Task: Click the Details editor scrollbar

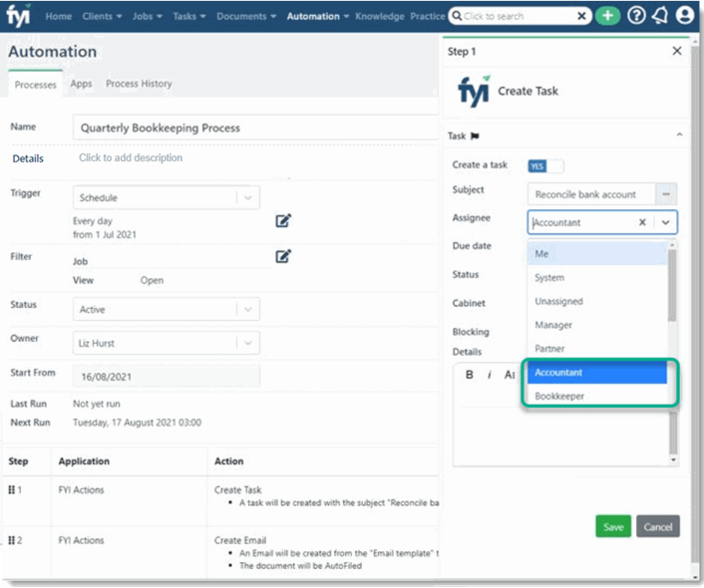Action: tap(673, 434)
